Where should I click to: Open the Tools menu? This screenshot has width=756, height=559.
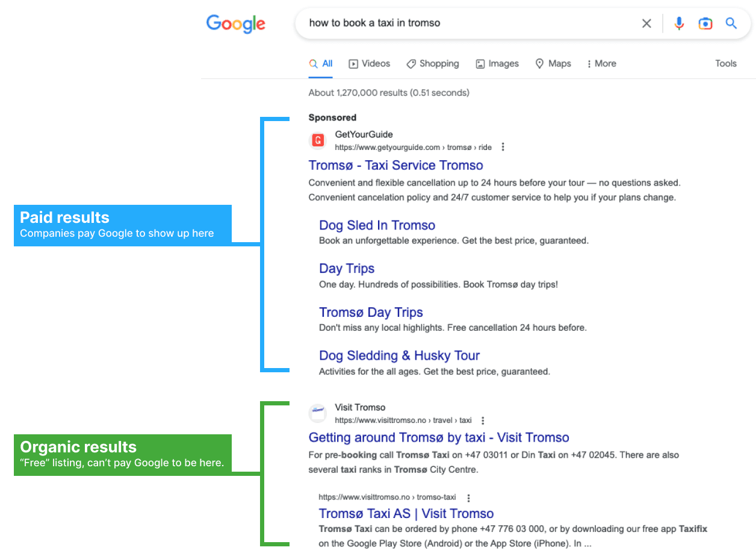coord(726,64)
